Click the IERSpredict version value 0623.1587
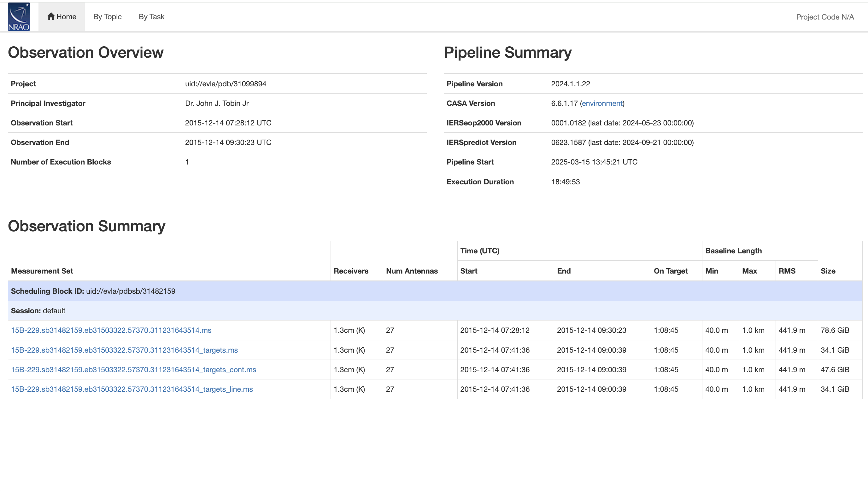Screen dimensions: 868x491 click(x=569, y=143)
